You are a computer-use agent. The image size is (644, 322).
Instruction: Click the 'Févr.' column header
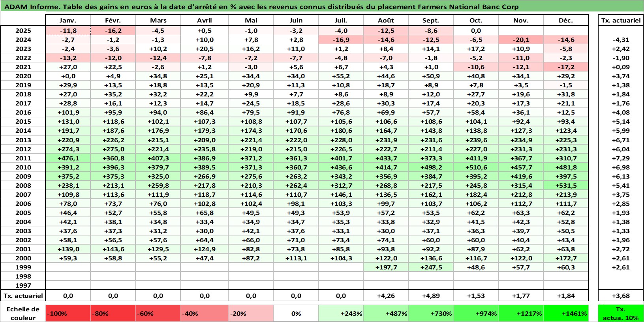(113, 21)
